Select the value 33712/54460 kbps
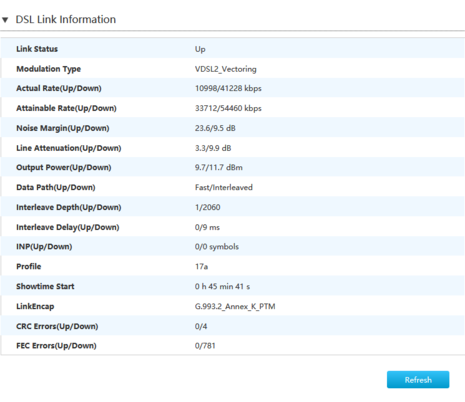Screen dimensions: 465x402 coord(228,108)
